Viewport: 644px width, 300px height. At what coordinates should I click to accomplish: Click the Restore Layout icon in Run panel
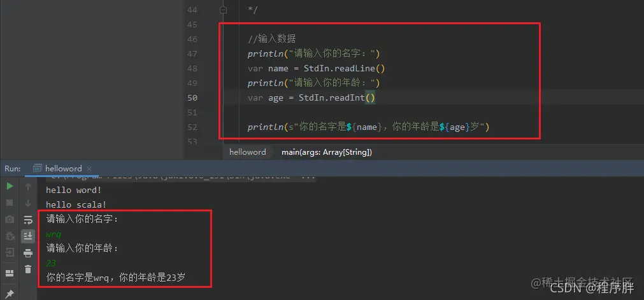click(10, 273)
